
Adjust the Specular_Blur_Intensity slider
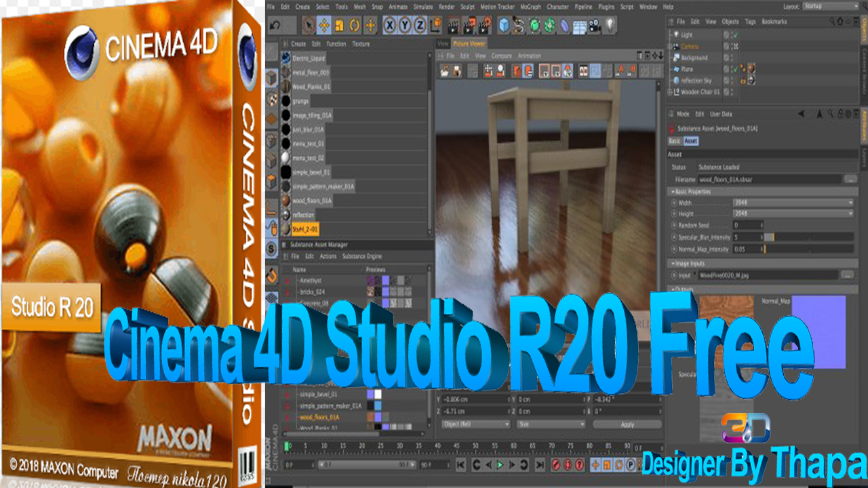(x=809, y=237)
